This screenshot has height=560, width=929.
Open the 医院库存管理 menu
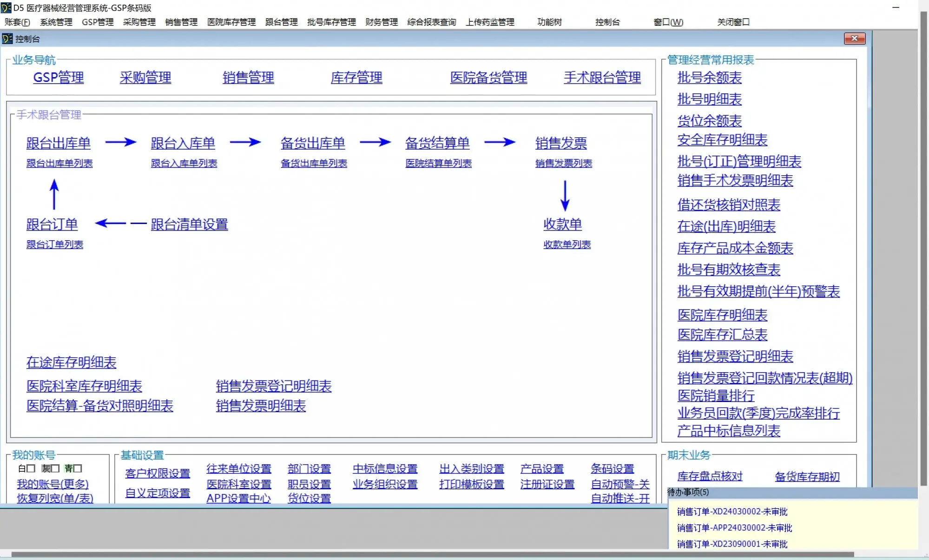[x=231, y=22]
